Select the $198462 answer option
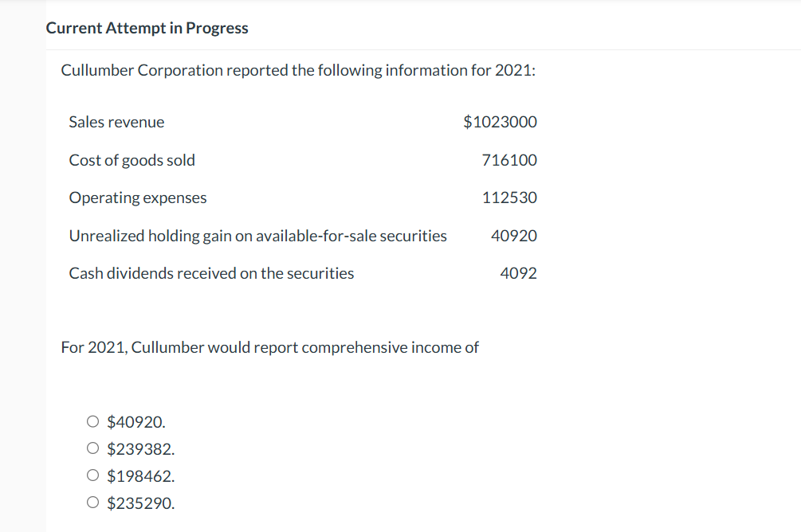This screenshot has height=532, width=801. tap(92, 475)
